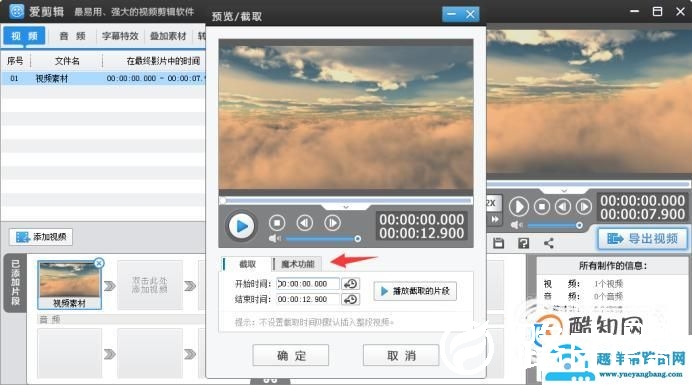
Task: Click the save project icon
Action: click(498, 243)
